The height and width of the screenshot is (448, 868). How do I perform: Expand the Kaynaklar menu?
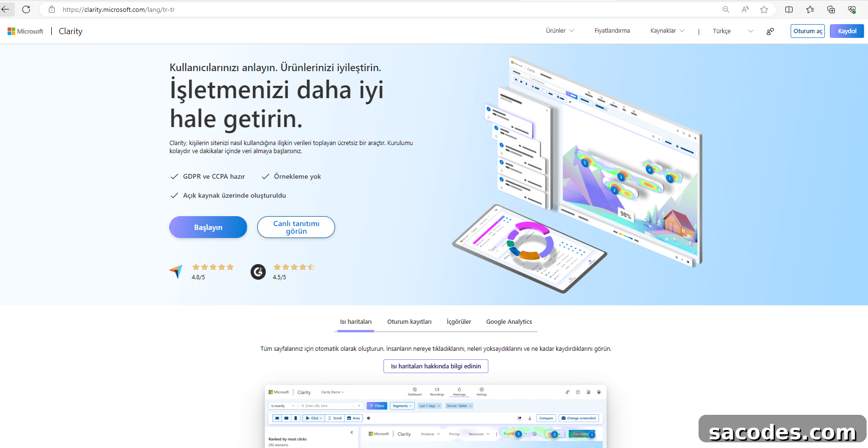coord(667,31)
